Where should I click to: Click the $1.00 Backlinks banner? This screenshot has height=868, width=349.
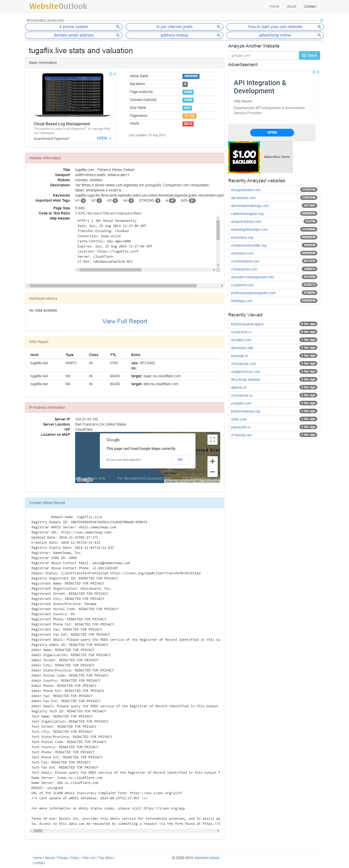244,157
